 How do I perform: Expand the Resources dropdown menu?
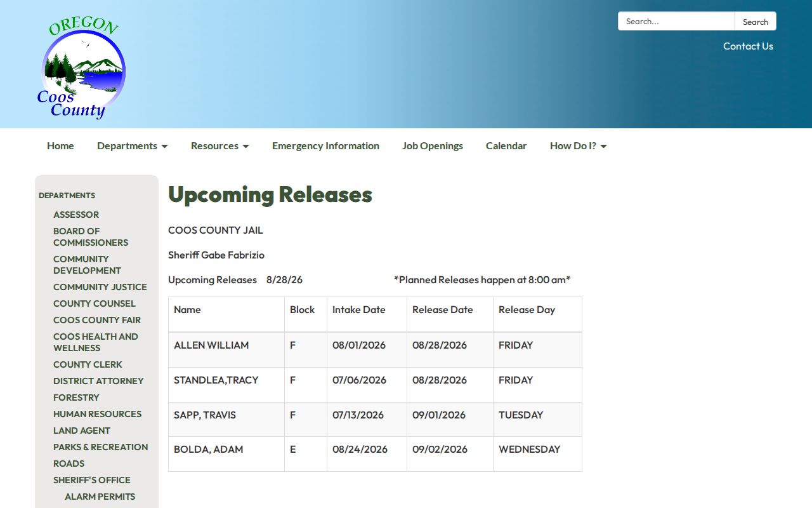click(219, 145)
